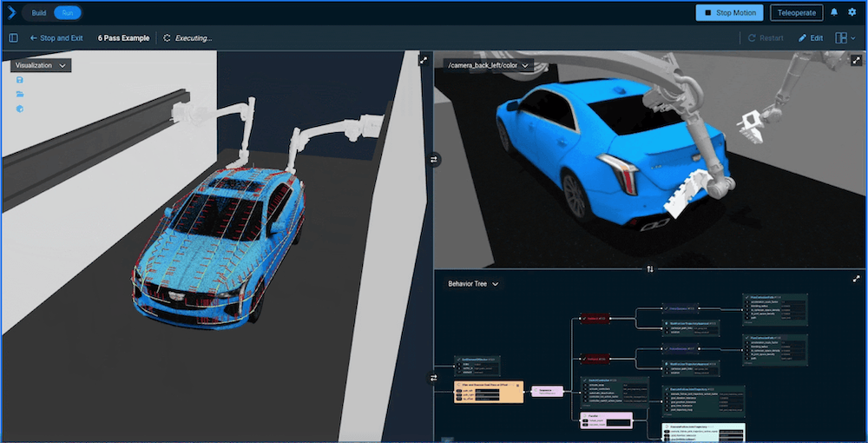Switch to the Build tab

[38, 12]
